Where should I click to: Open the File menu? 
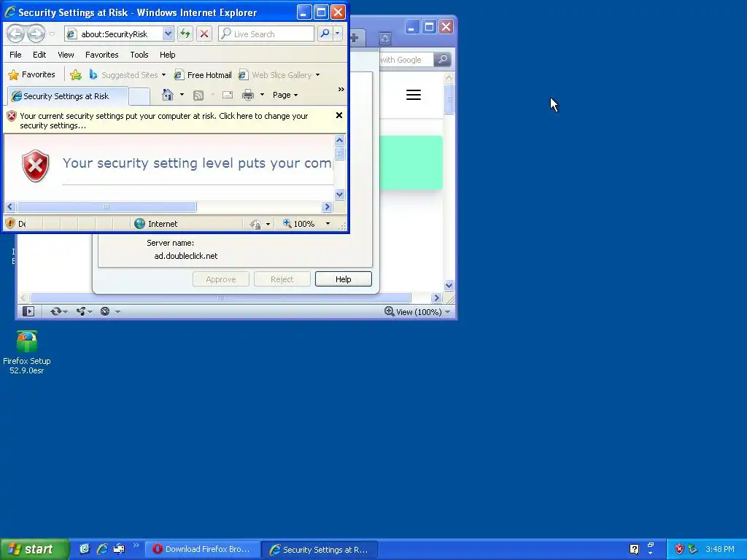tap(15, 55)
